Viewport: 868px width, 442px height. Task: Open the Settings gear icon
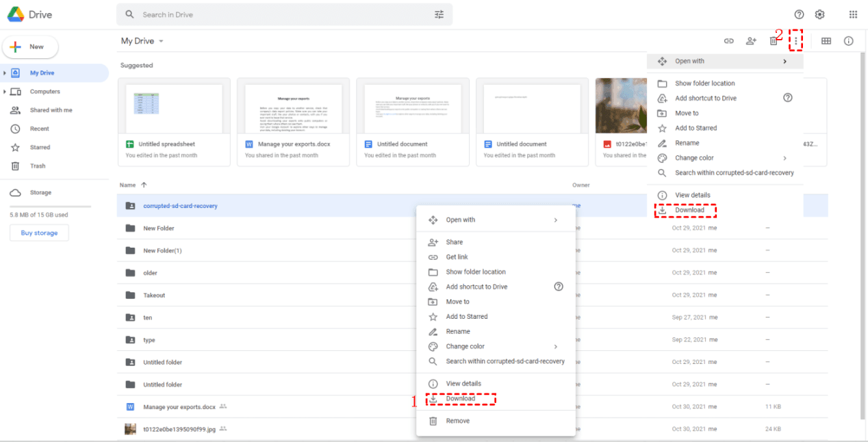[819, 14]
